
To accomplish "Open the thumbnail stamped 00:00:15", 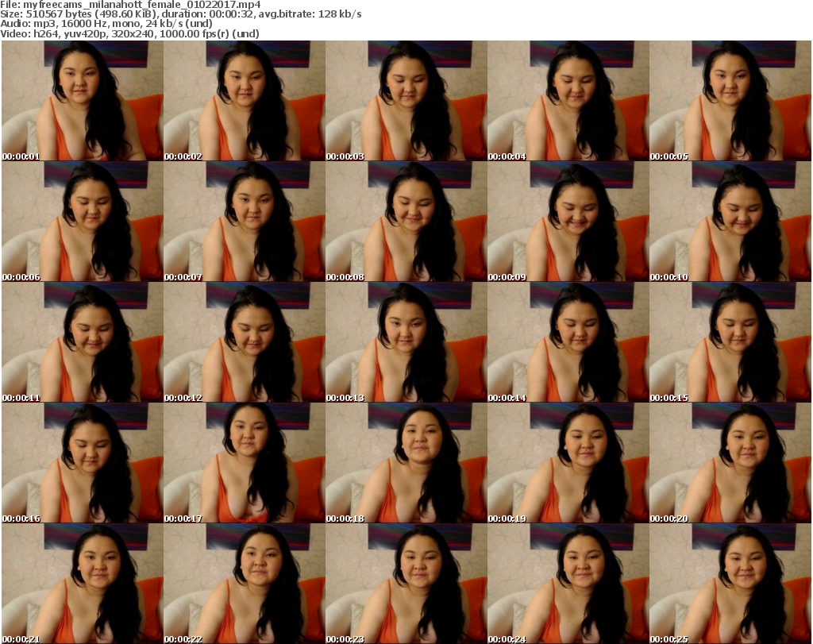I will (x=730, y=342).
